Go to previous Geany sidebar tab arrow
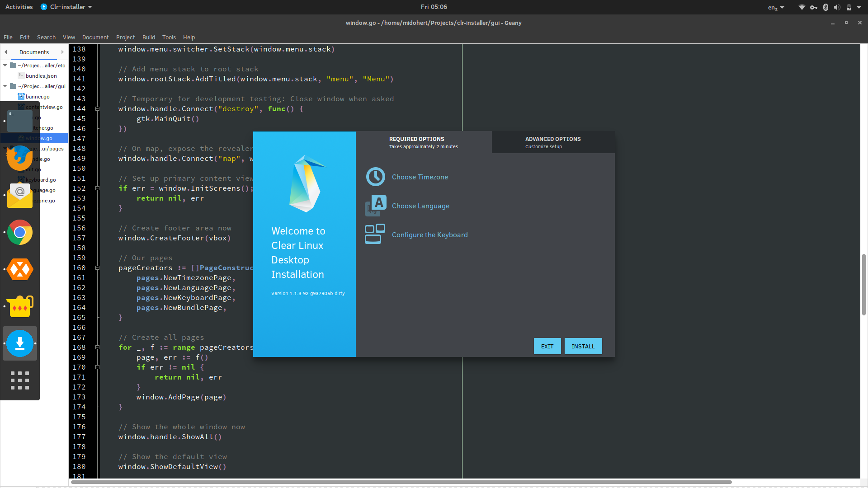Viewport: 868px width, 488px height. point(6,52)
